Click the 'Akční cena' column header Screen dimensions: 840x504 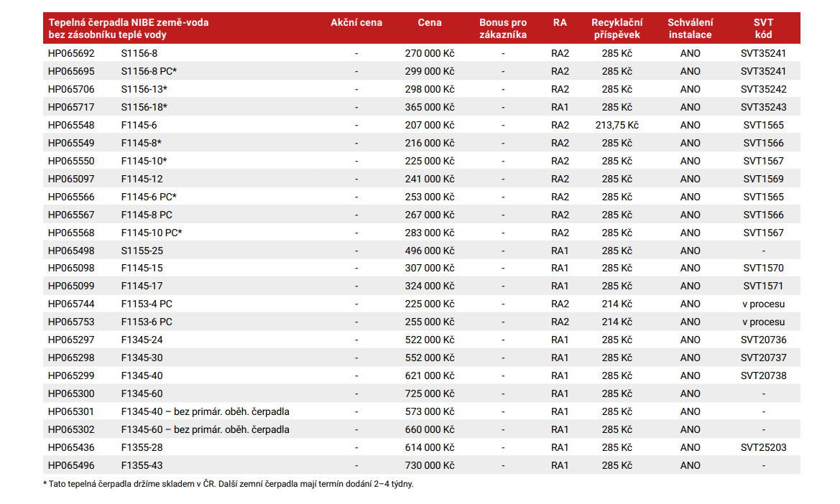356,22
